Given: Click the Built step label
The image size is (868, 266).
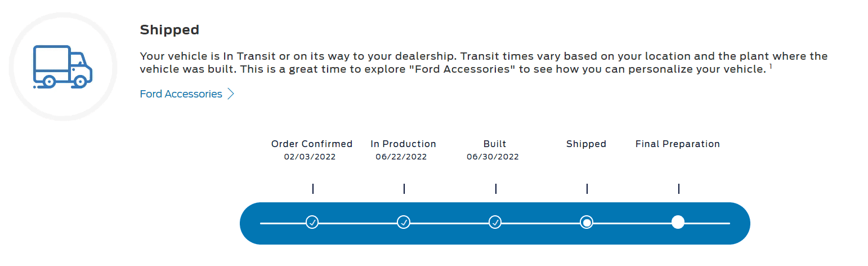Looking at the screenshot, I should (x=495, y=144).
